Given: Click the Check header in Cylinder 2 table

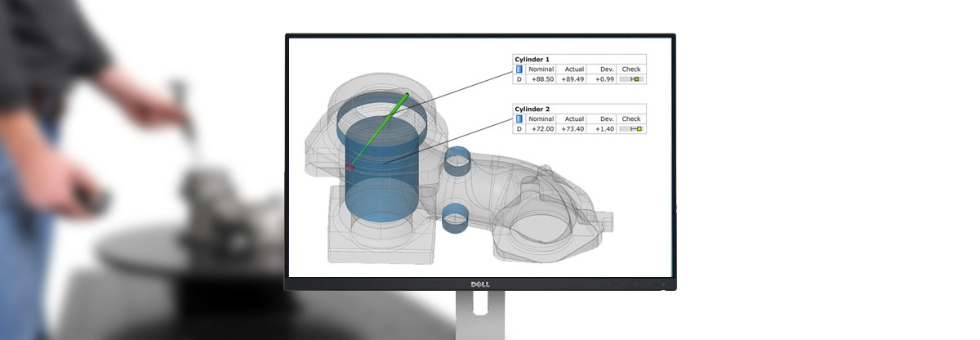Looking at the screenshot, I should pos(631,119).
